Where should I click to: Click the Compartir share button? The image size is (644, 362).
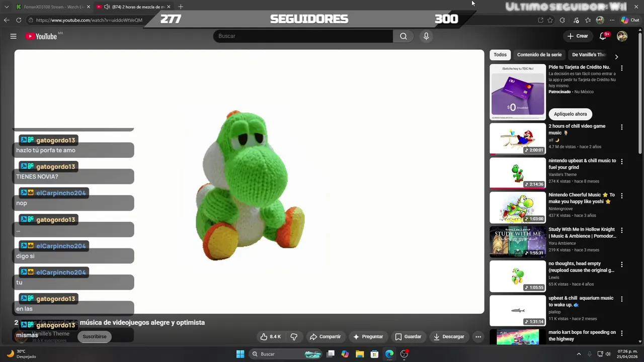[325, 337]
